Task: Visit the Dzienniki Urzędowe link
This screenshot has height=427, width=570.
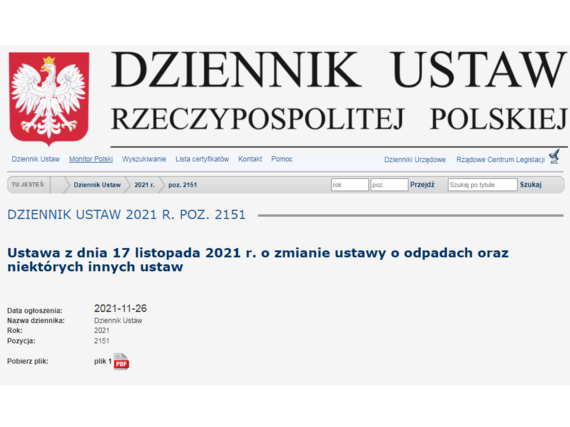Action: point(415,160)
